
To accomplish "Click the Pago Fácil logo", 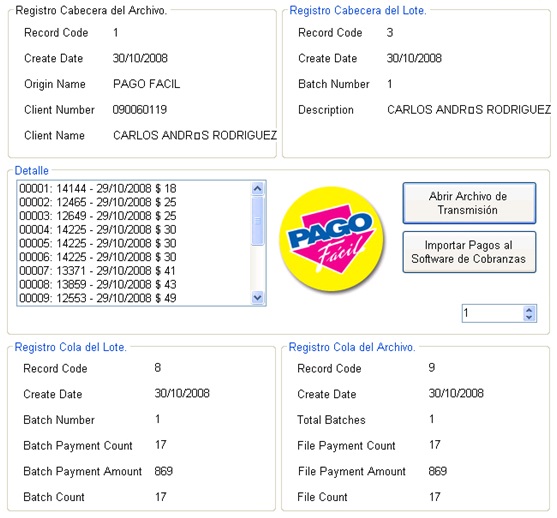I will (x=332, y=239).
